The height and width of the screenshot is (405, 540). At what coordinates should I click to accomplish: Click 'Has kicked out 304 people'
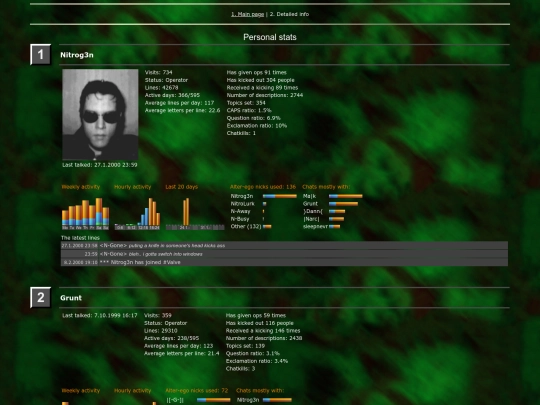tap(260, 80)
